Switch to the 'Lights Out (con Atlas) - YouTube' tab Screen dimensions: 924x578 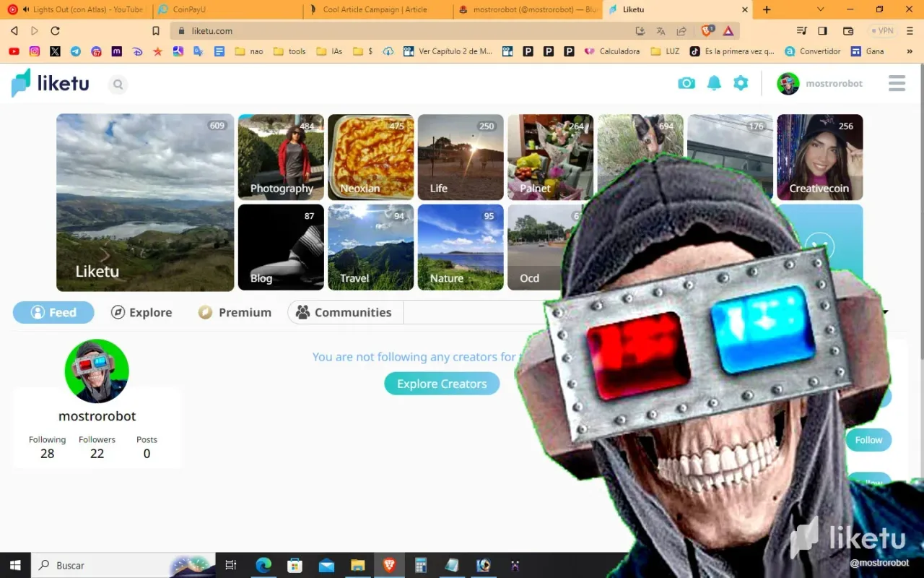[77, 9]
